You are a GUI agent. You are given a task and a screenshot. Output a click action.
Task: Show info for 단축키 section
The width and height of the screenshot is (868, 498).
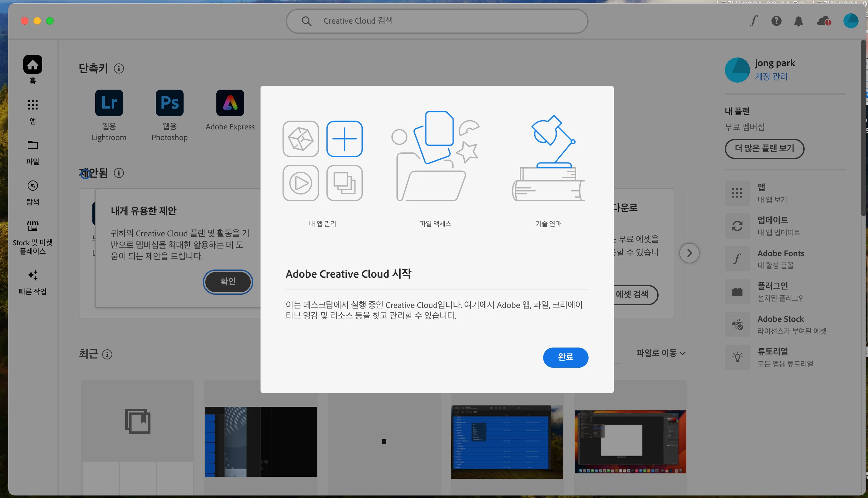[119, 68]
